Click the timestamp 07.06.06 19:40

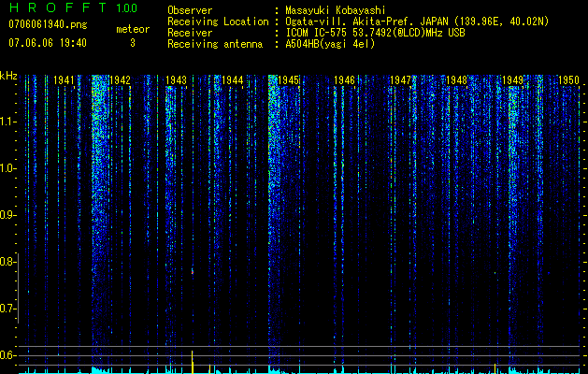coord(48,43)
